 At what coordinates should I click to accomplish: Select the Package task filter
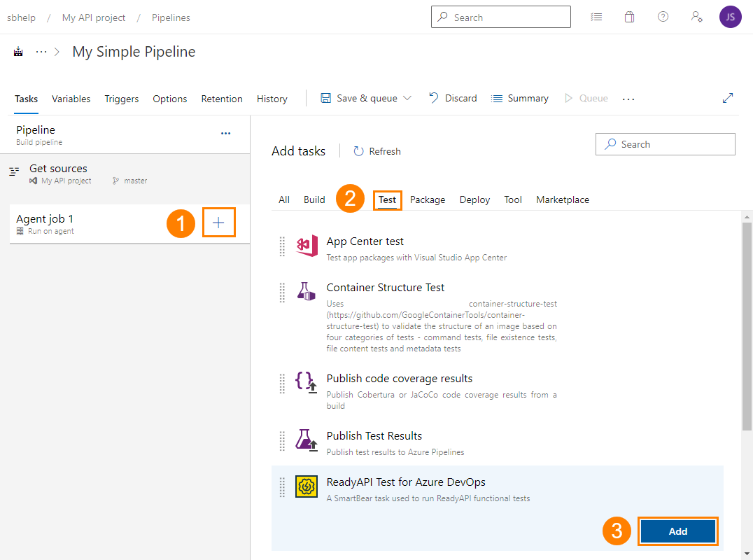coord(427,199)
